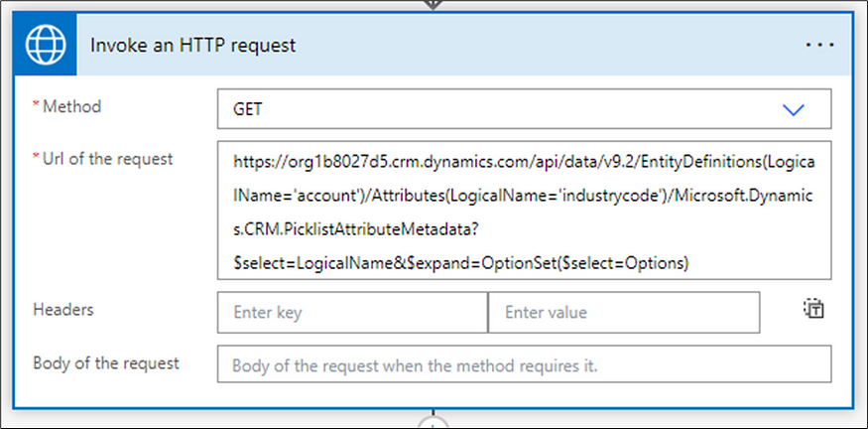Click the insert step plus below card
Image resolution: width=868 pixels, height=429 pixels.
433,423
